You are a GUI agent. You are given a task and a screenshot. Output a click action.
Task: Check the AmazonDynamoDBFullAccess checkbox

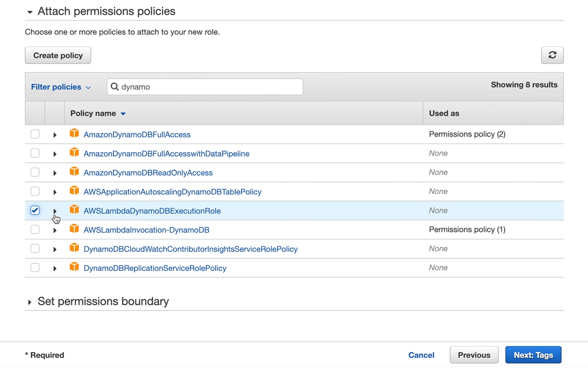pyautogui.click(x=35, y=134)
